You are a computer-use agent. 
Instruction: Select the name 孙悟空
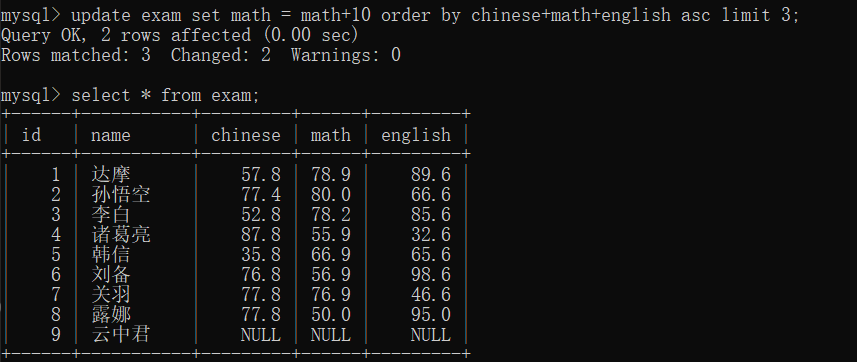click(121, 195)
